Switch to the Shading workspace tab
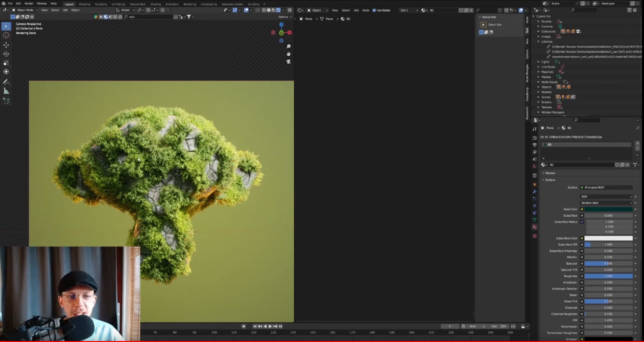644x342 pixels. [155, 4]
